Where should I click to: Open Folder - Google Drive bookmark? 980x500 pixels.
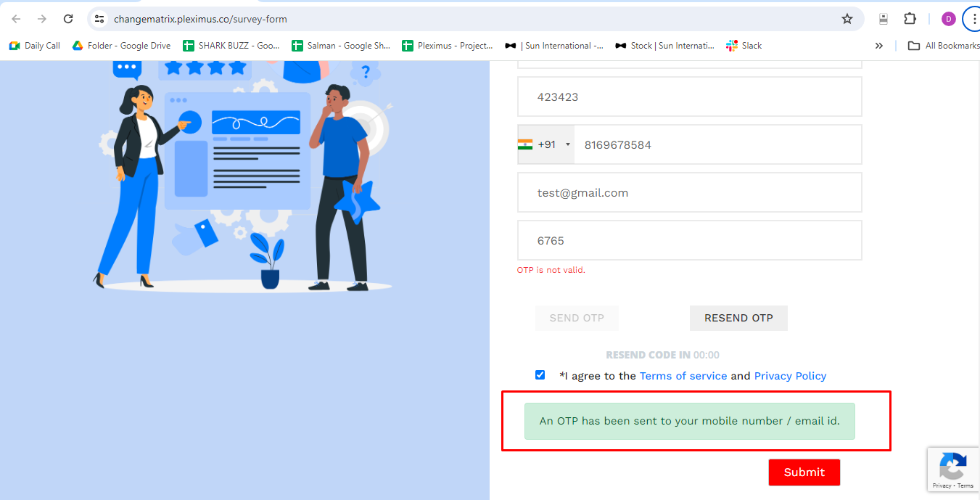[x=121, y=46]
